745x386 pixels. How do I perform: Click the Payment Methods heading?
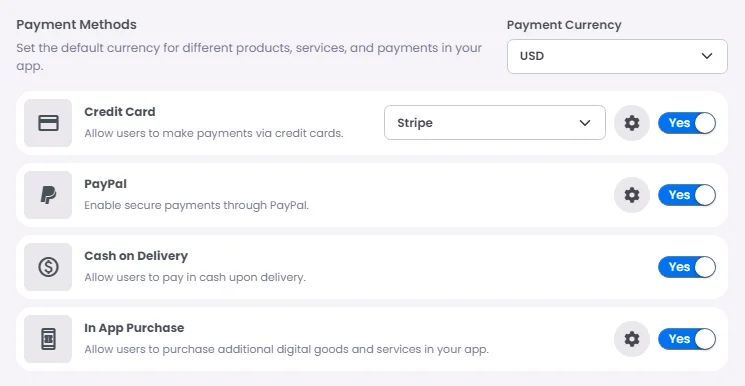point(76,25)
